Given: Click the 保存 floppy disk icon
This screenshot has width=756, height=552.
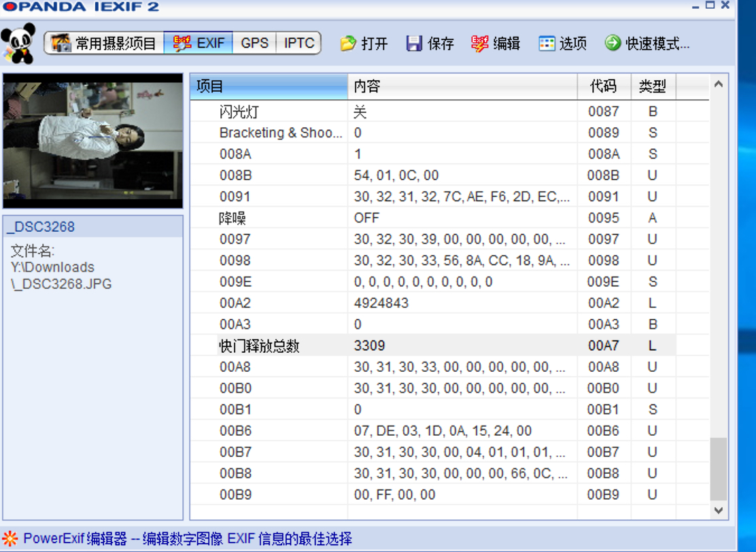Looking at the screenshot, I should [x=413, y=44].
